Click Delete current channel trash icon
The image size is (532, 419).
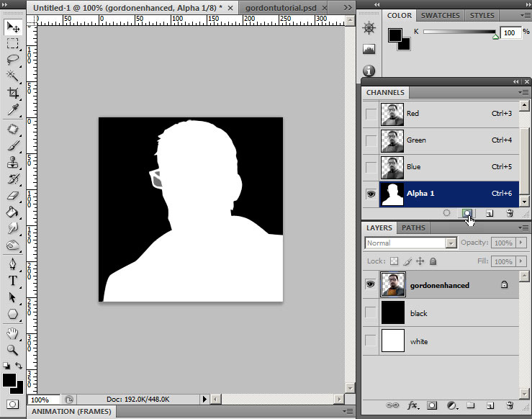click(509, 213)
